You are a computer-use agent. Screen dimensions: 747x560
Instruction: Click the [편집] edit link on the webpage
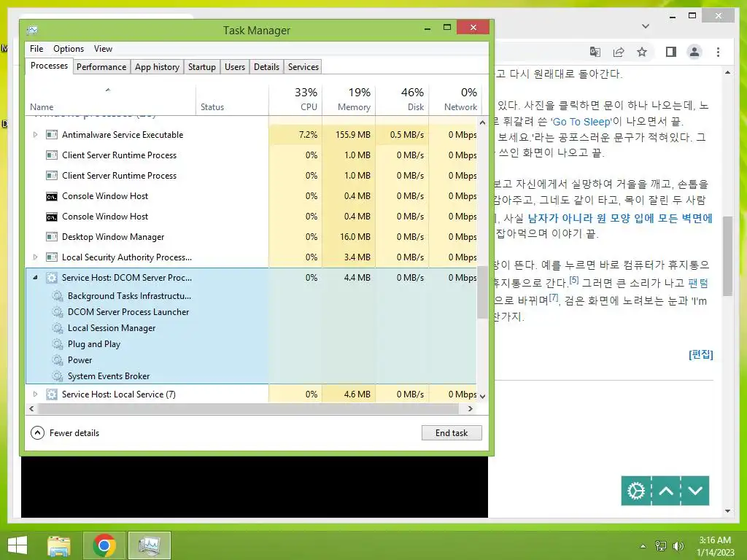[701, 355]
